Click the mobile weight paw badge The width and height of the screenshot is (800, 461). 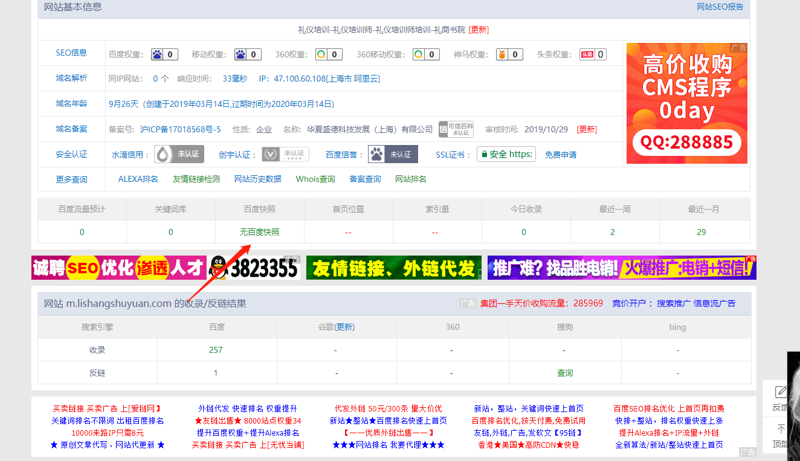(x=247, y=55)
